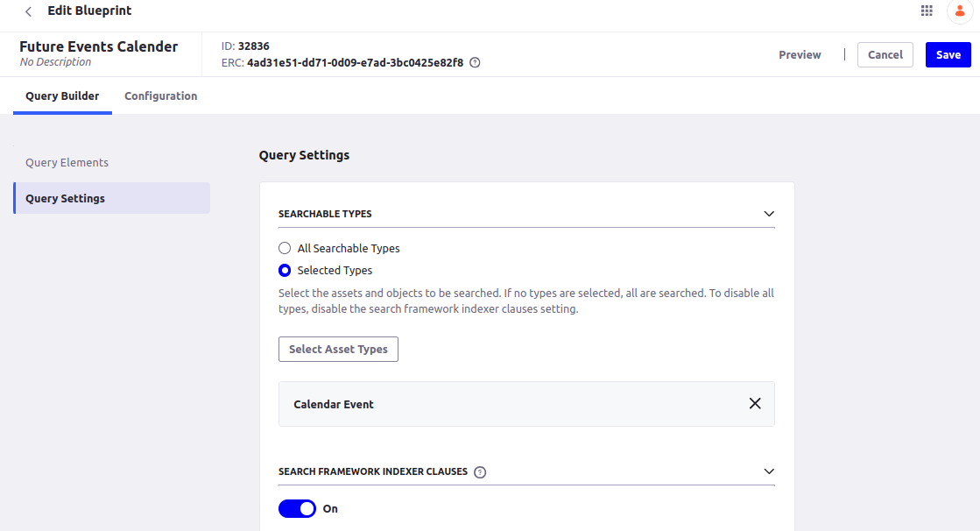Click the SEARCHABLE TYPES section title
The height and width of the screenshot is (531, 980).
click(325, 214)
